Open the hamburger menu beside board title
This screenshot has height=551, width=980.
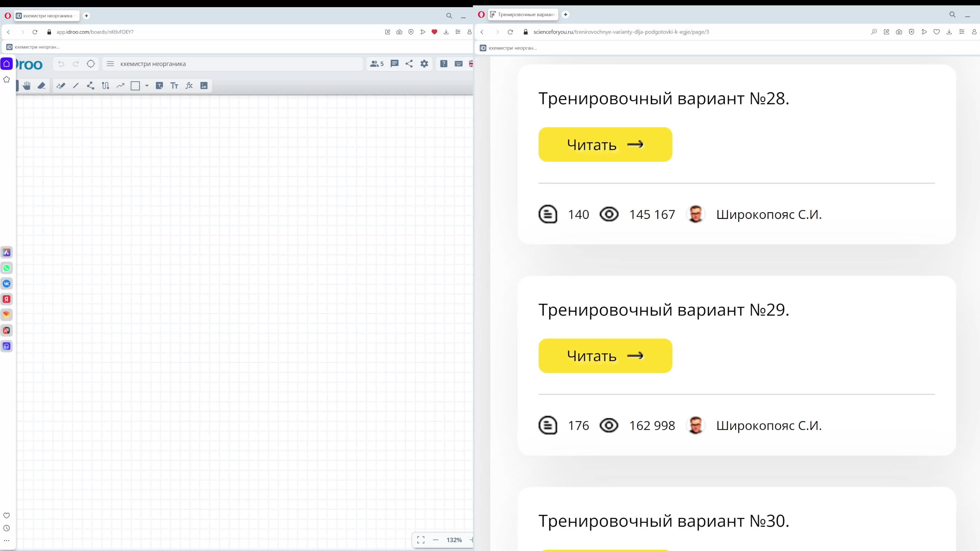110,64
